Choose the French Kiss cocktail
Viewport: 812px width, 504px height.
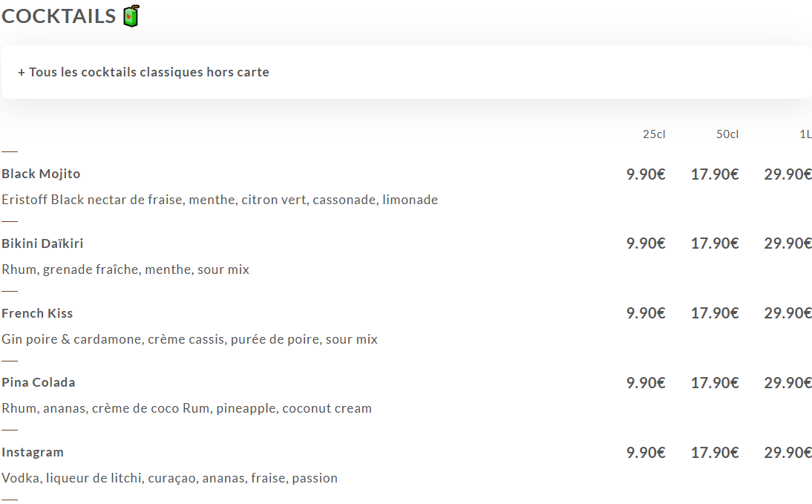pyautogui.click(x=37, y=313)
